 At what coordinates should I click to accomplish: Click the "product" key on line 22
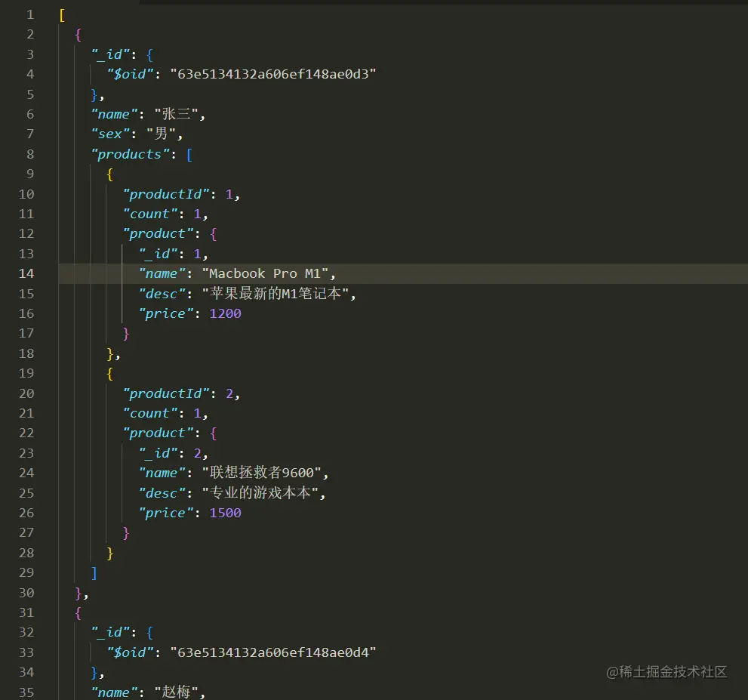pyautogui.click(x=158, y=433)
